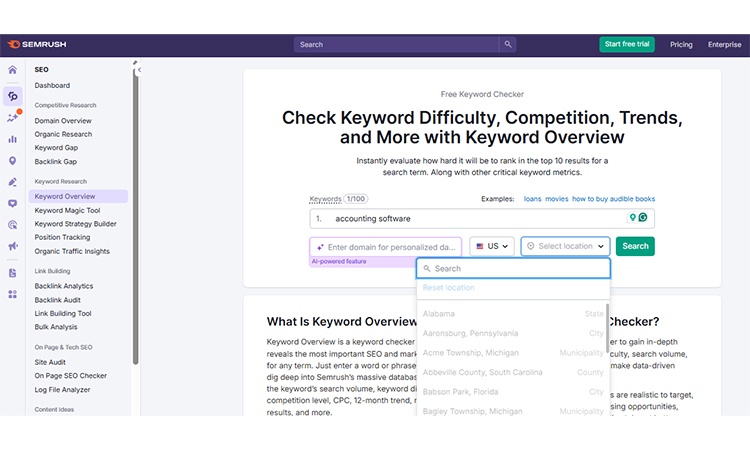This screenshot has height=450, width=750.
Task: Click the top Search input bar
Action: (397, 44)
